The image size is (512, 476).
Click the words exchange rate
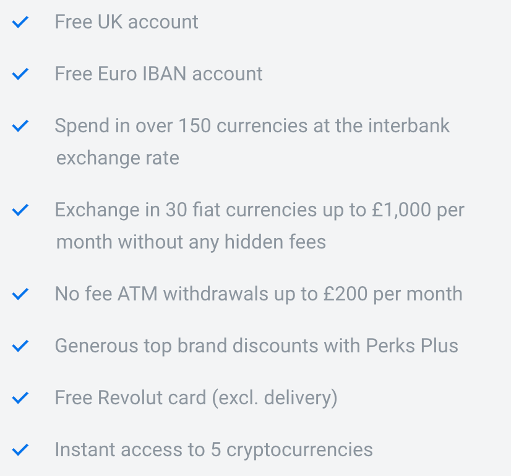pos(118,158)
